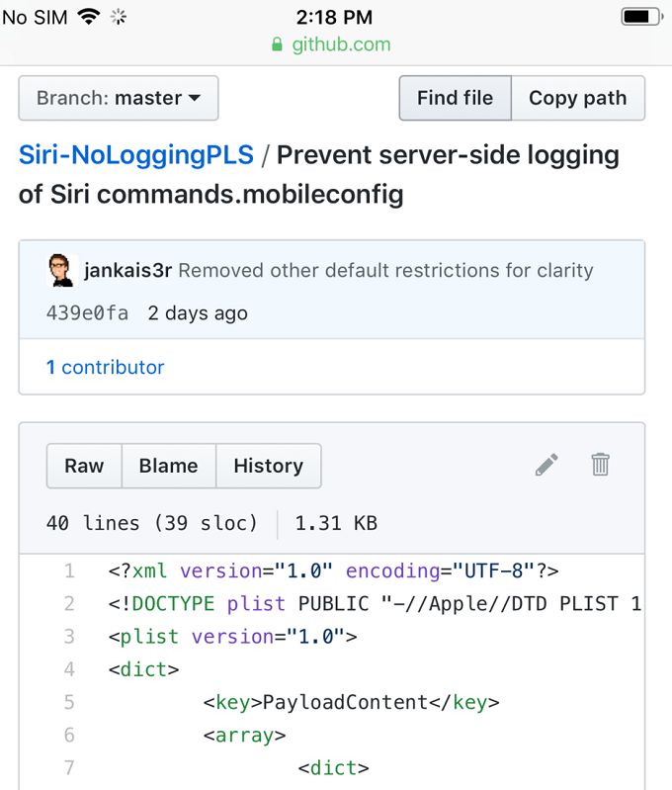This screenshot has width=672, height=790.
Task: Select line number 1 in the code
Action: coord(69,571)
